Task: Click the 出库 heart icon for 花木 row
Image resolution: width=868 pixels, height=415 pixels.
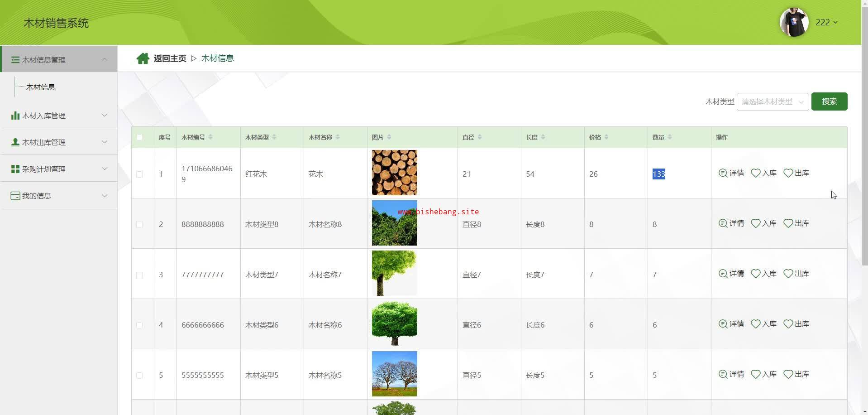Action: pyautogui.click(x=788, y=173)
